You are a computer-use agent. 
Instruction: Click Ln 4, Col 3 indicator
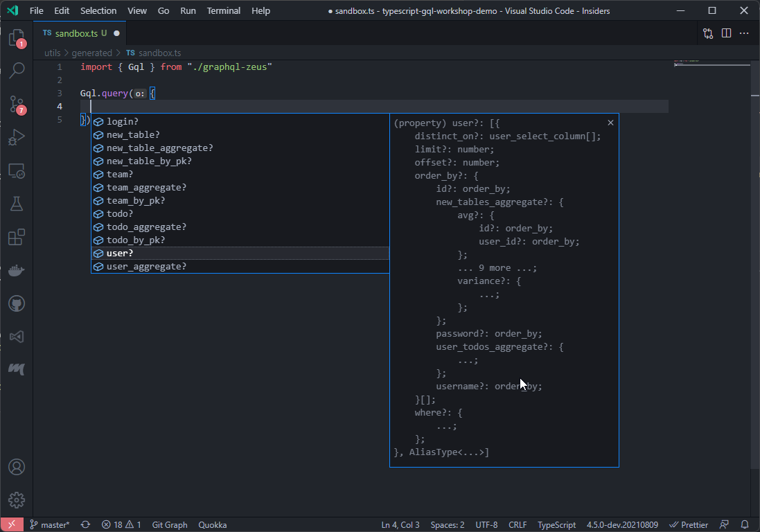coord(400,525)
